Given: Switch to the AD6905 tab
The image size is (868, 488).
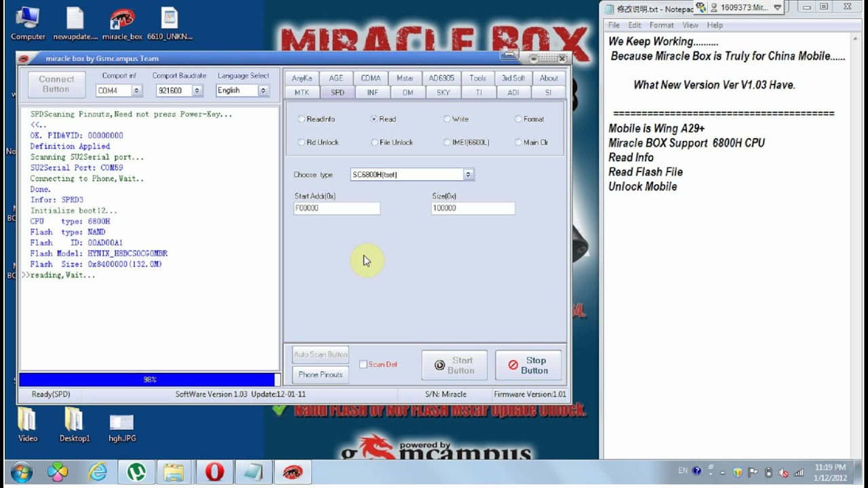Looking at the screenshot, I should pyautogui.click(x=441, y=78).
